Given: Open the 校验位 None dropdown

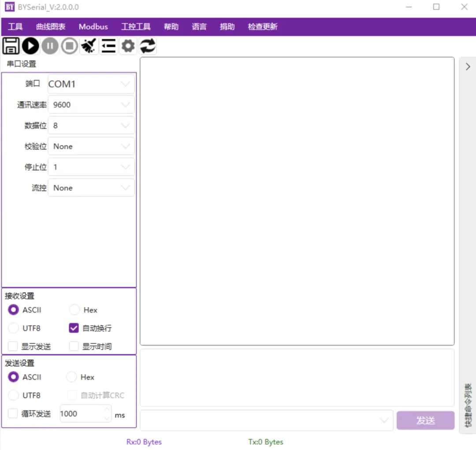Looking at the screenshot, I should (91, 146).
